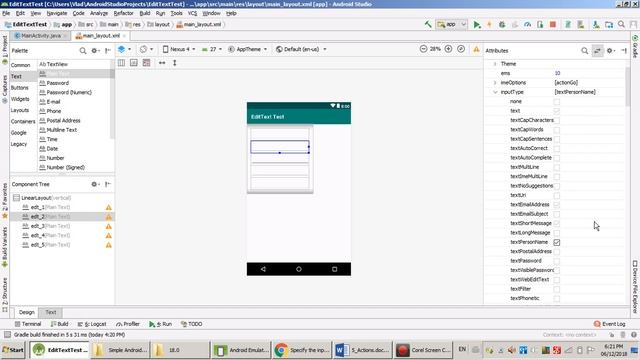Click the Apply Changes lightning icon
The width and height of the screenshot is (640, 360).
(489, 24)
